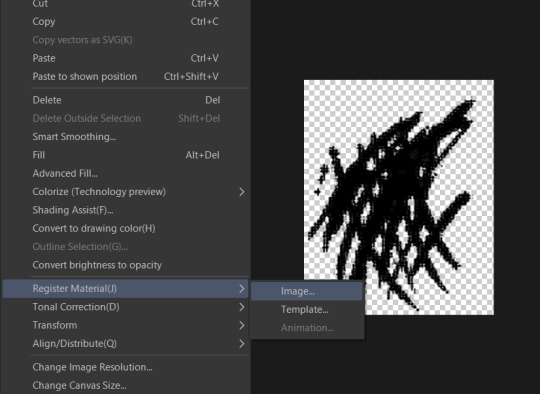Screen dimensions: 540x394
Task: Click Delete Outside Selection entry
Action: pos(125,118)
